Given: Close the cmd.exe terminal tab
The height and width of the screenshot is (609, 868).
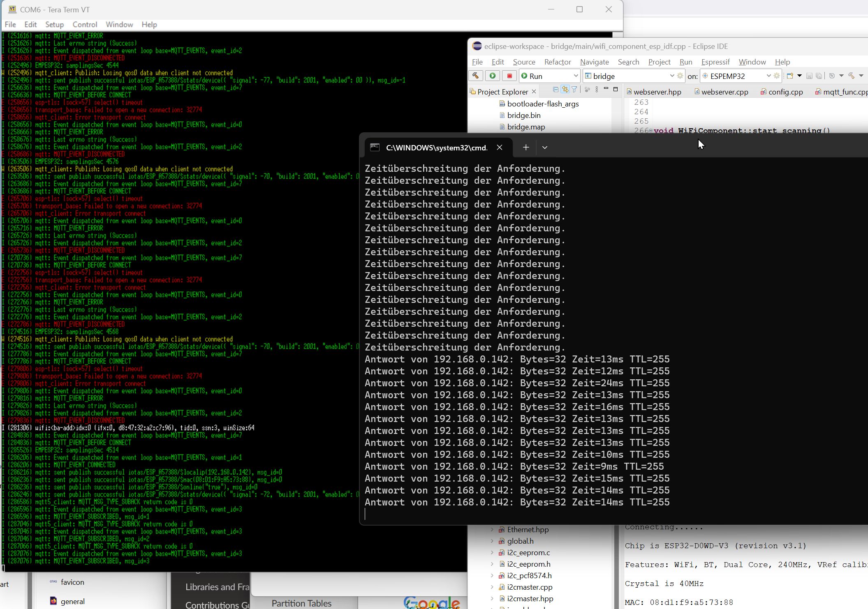Looking at the screenshot, I should [500, 148].
